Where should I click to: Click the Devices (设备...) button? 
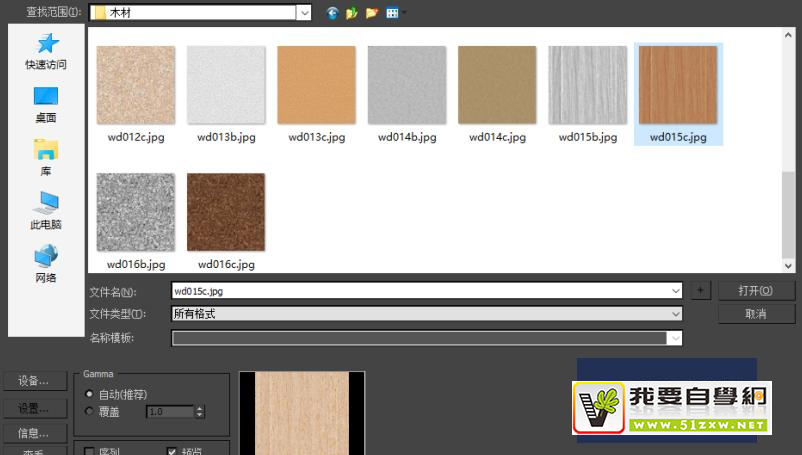34,381
